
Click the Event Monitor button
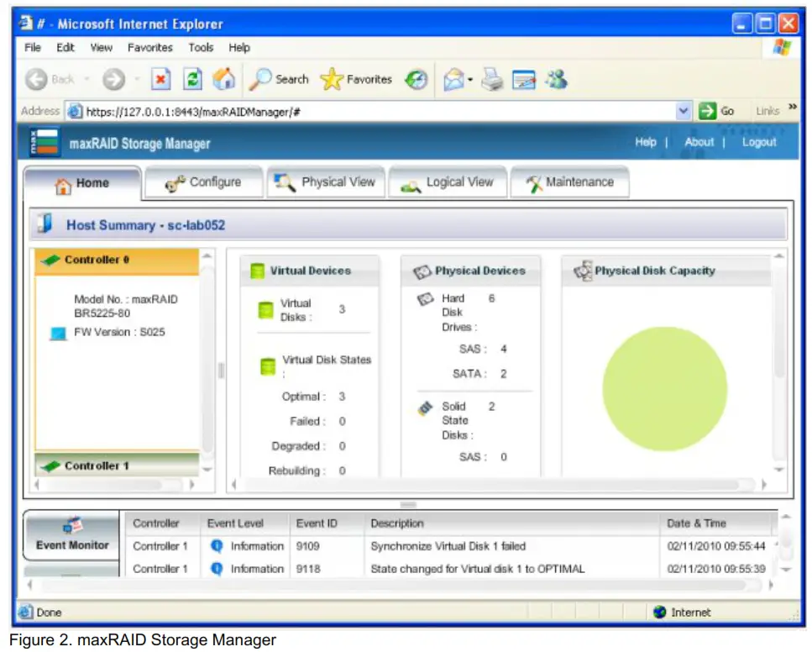[x=71, y=535]
